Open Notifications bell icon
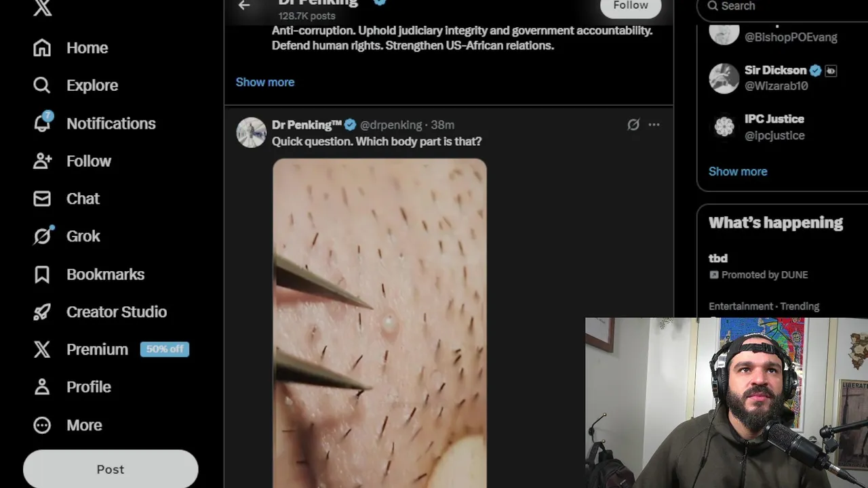 (42, 123)
